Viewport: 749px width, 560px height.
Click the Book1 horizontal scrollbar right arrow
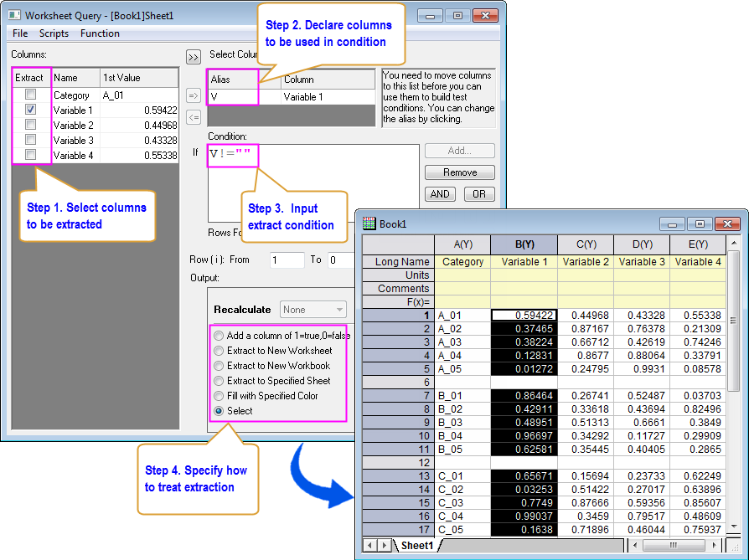714,545
